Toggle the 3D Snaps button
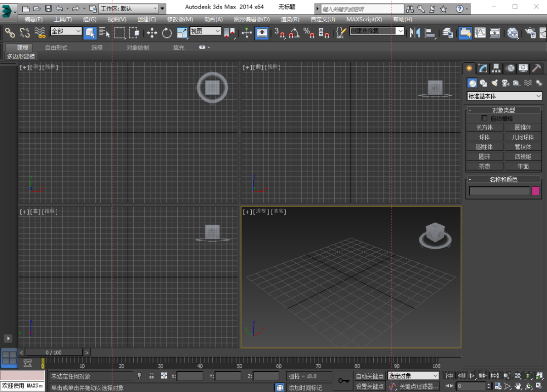 coord(279,33)
